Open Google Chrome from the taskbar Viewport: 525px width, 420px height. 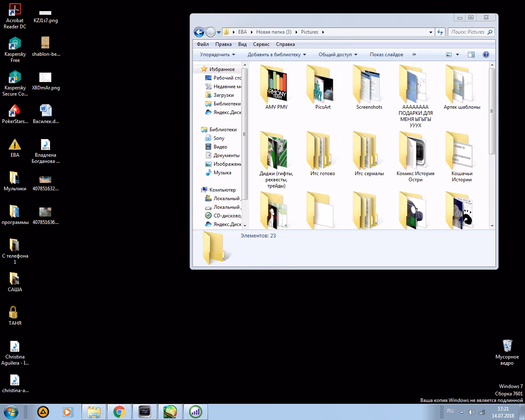(x=119, y=412)
